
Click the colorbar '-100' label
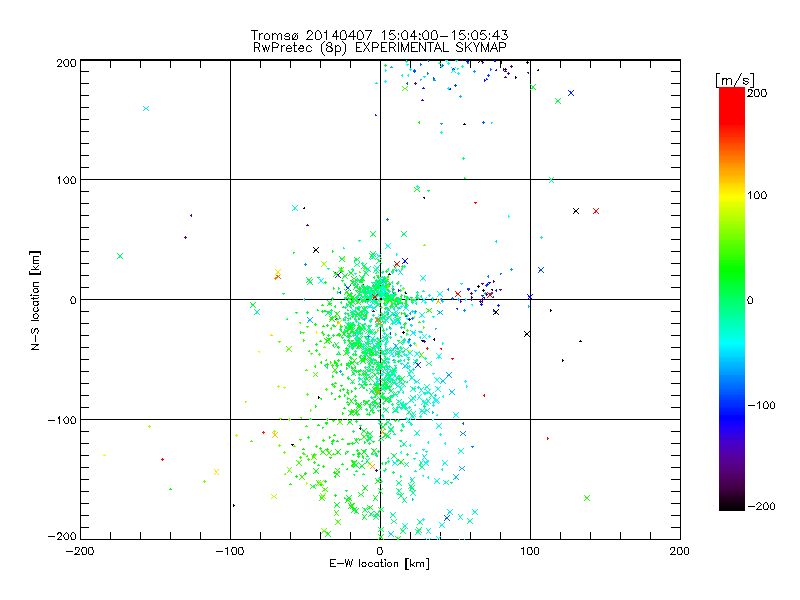tap(761, 406)
